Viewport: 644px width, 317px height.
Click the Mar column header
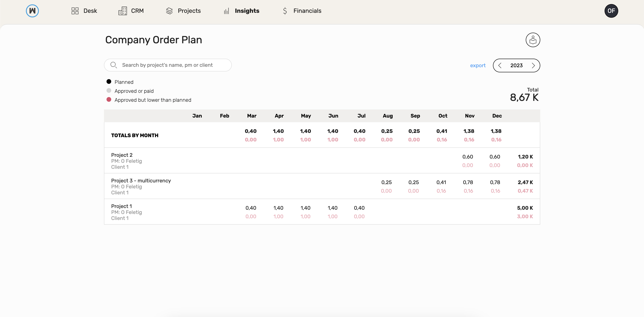(x=252, y=116)
